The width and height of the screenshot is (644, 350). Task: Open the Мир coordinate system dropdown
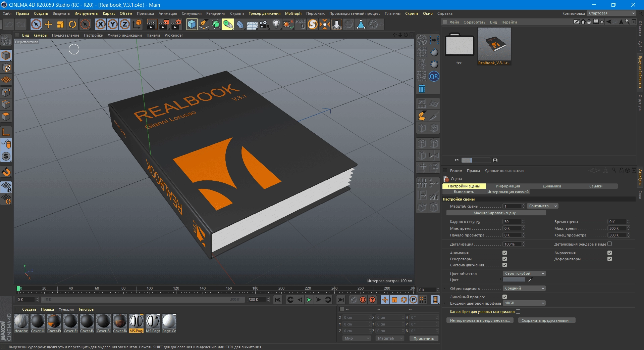click(356, 339)
